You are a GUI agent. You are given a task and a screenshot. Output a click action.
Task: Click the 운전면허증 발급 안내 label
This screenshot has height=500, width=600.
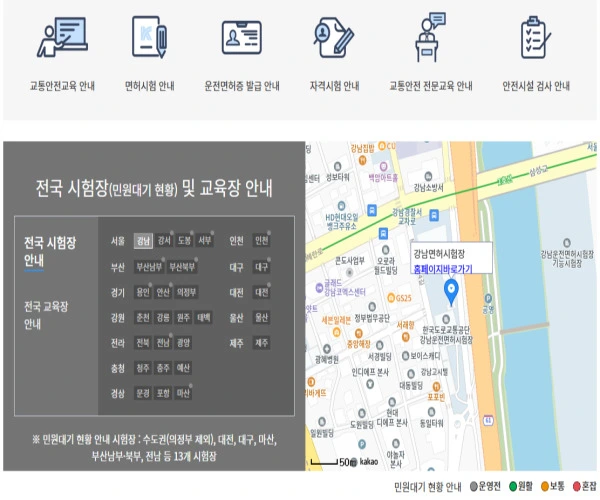click(242, 86)
